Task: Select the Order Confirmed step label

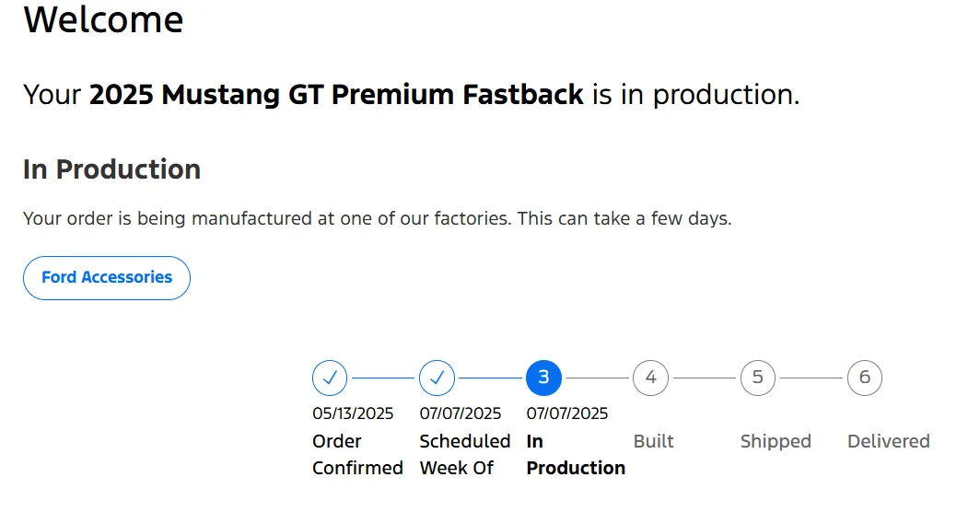Action: 357,455
